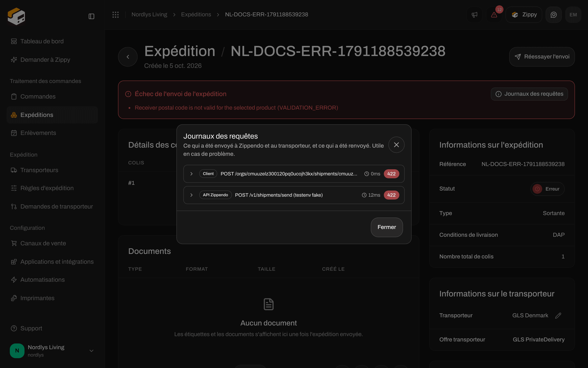Image resolution: width=588 pixels, height=368 pixels.
Task: Click the Aucun document file icon
Action: (268, 304)
